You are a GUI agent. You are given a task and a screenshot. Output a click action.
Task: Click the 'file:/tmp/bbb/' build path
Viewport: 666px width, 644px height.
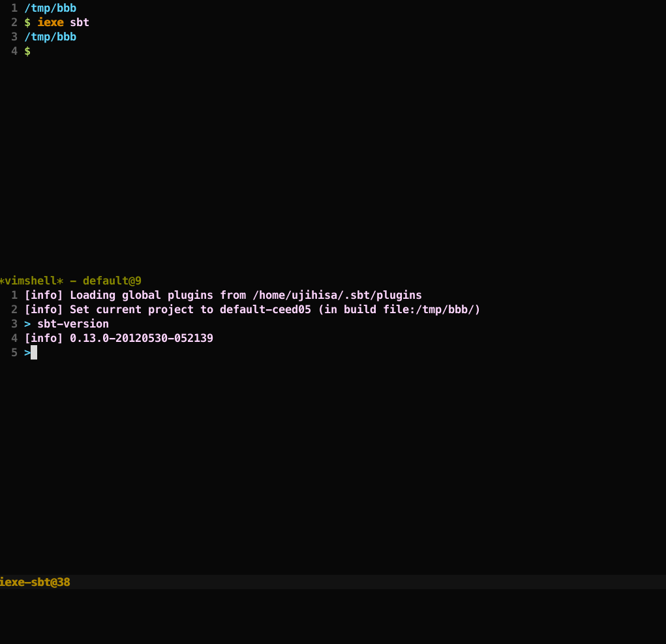429,310
